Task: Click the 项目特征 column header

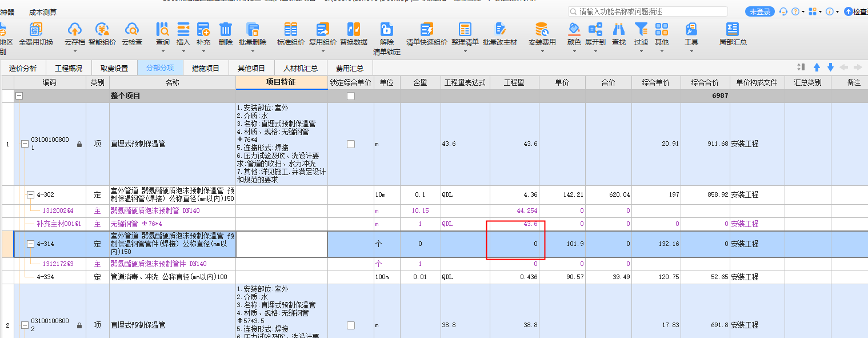Action: (x=281, y=82)
